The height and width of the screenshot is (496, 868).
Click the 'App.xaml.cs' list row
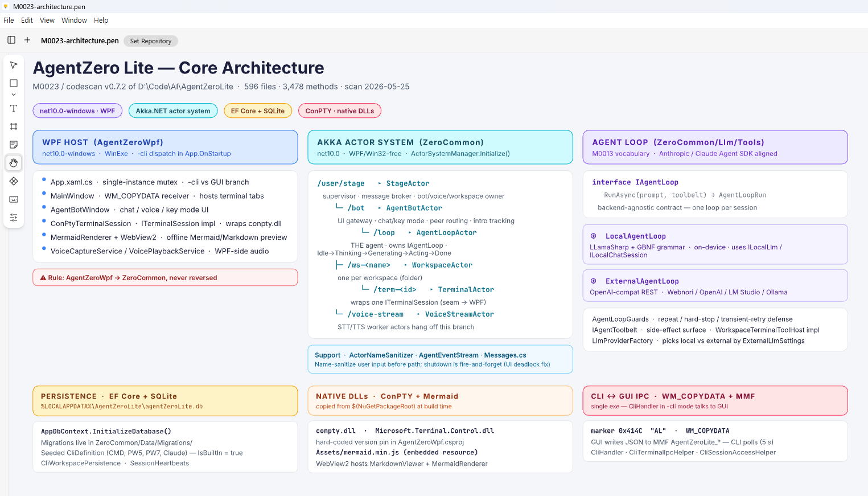click(150, 182)
